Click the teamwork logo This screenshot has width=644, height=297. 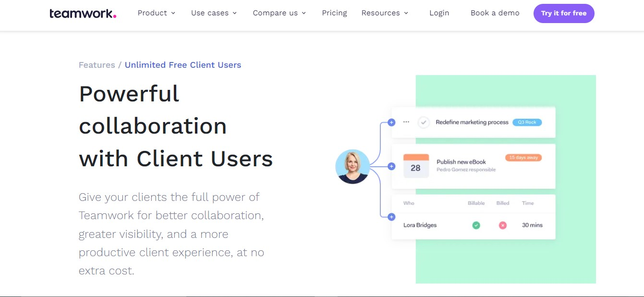82,13
